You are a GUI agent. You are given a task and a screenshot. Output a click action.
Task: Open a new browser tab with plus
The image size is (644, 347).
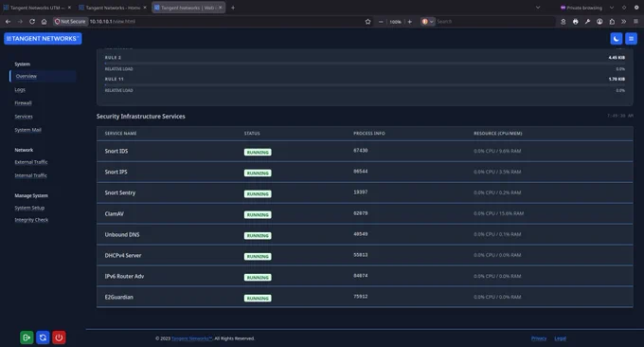pos(233,8)
